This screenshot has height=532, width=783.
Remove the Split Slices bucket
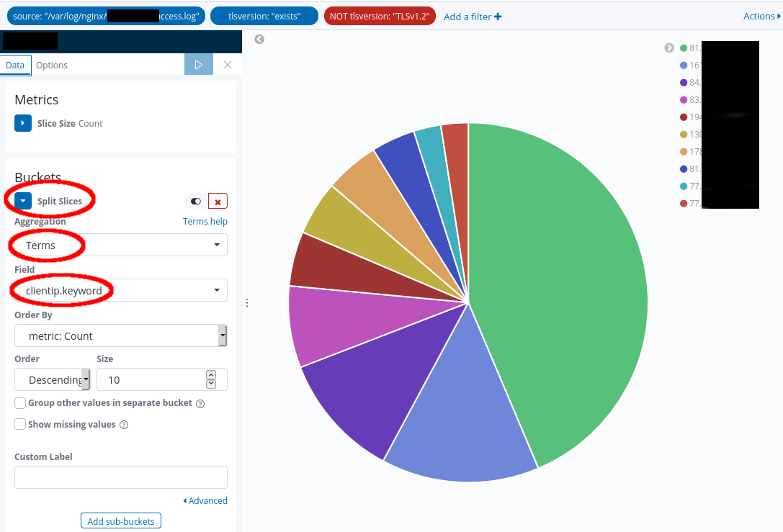[218, 201]
